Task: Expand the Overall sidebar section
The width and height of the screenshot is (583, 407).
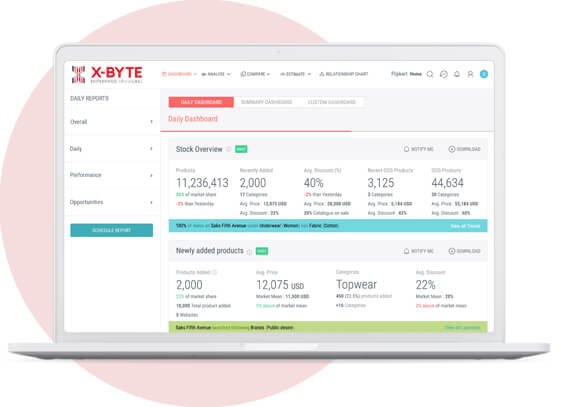Action: click(112, 122)
